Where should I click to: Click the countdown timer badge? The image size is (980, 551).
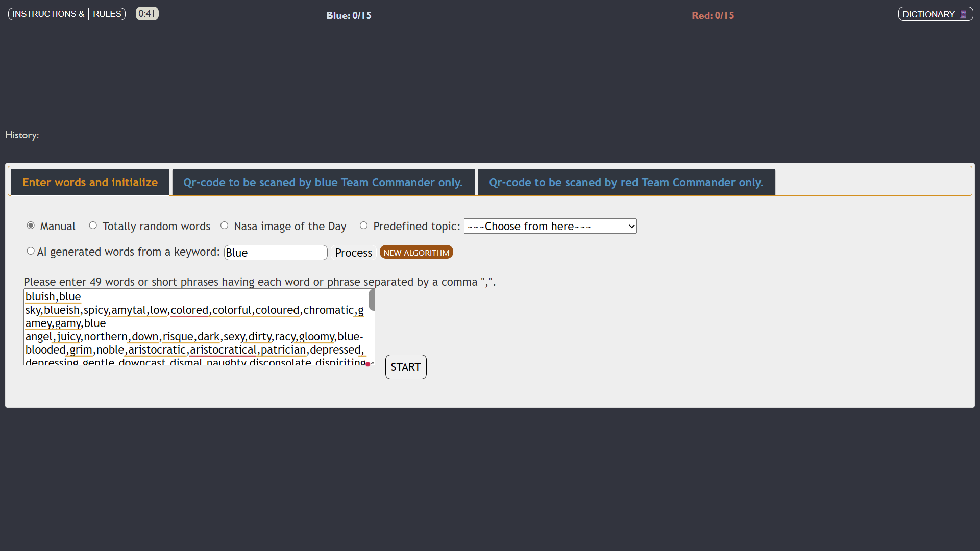tap(147, 14)
